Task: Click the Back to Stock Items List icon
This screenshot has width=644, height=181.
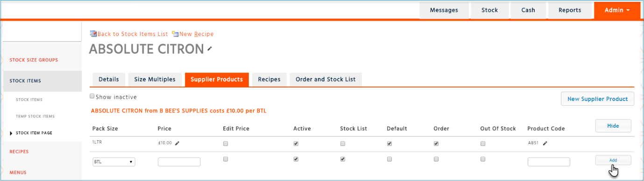Action: [93, 34]
